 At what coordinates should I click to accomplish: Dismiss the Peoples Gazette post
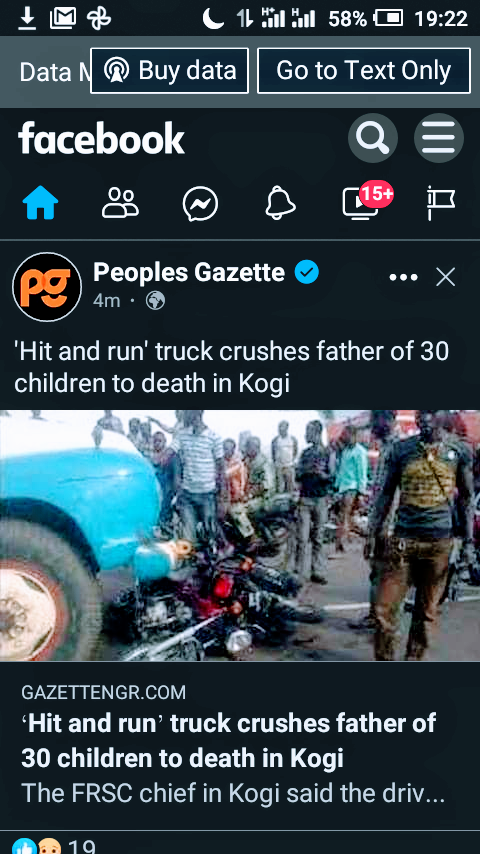(446, 278)
